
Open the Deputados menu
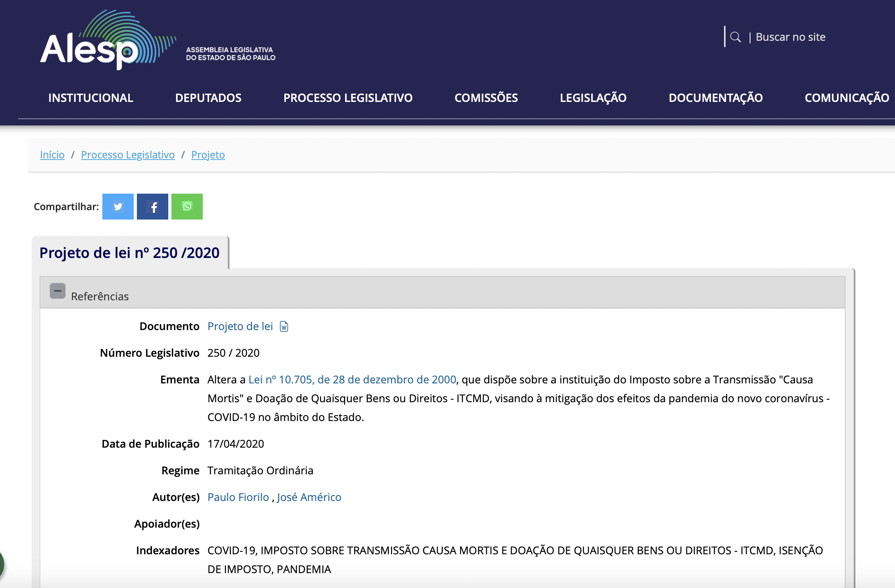click(x=208, y=98)
